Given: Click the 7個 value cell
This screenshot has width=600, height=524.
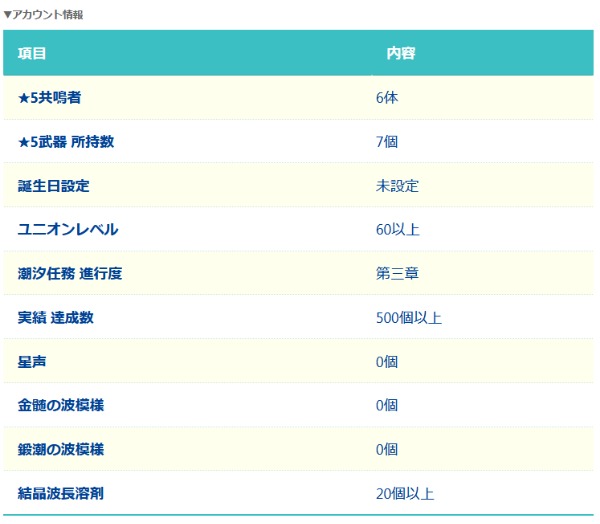Looking at the screenshot, I should pos(387,142).
